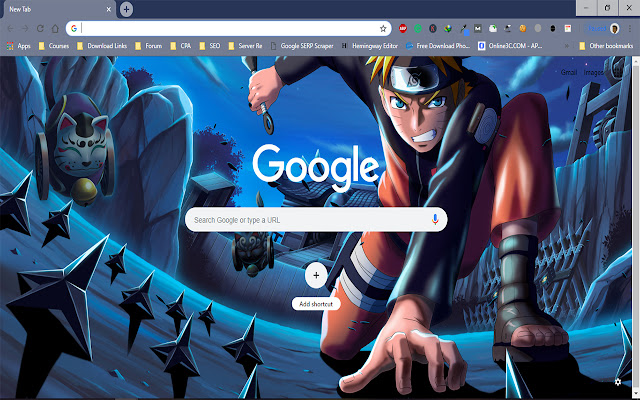Open the SEO bookmark folder
This screenshot has width=640, height=400.
point(210,46)
